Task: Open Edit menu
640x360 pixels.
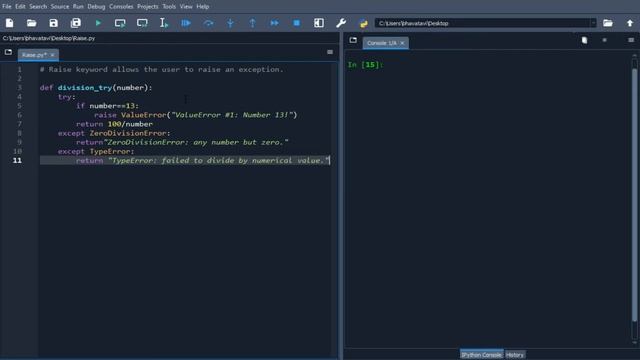Action: click(20, 7)
